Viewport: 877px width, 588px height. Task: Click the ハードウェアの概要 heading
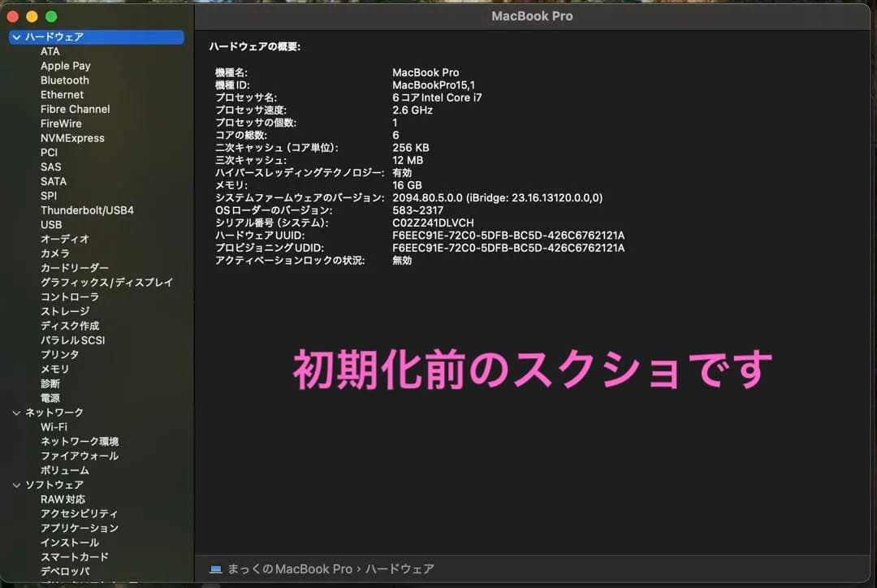pos(254,46)
